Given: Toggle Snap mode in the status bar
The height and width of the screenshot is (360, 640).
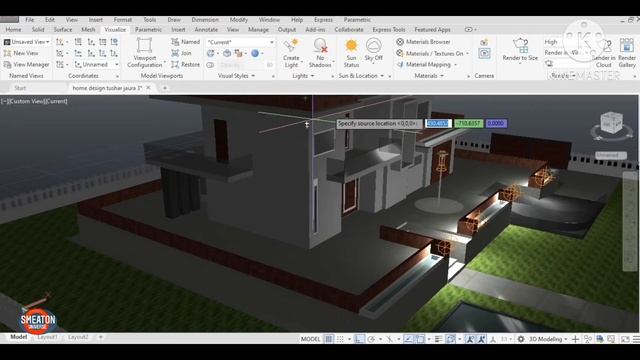Looking at the screenshot, I should click(340, 339).
